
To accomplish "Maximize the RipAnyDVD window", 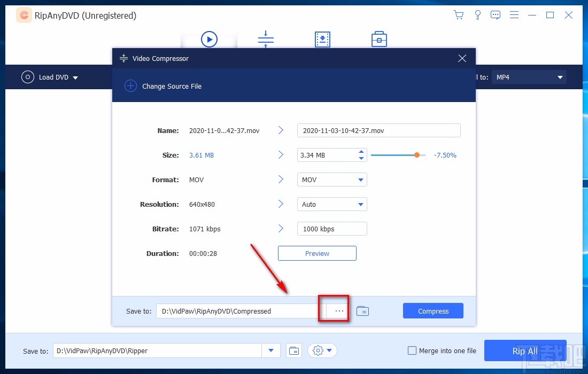I will (x=550, y=15).
